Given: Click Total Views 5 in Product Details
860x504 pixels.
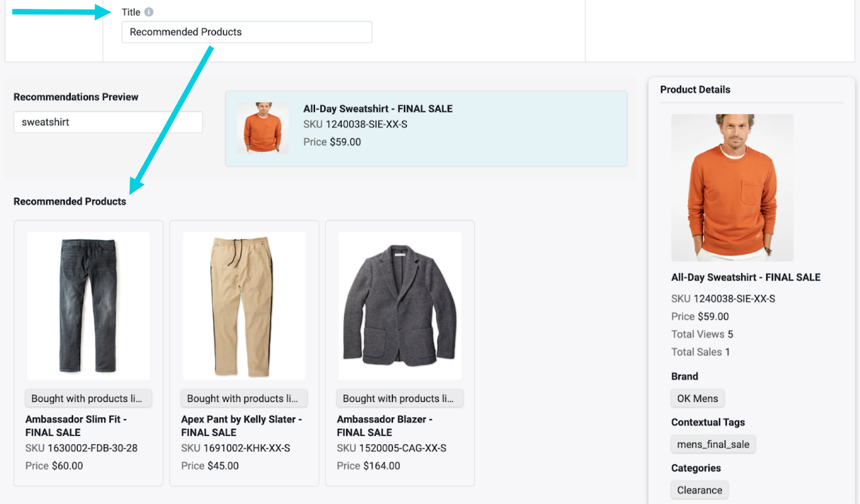Looking at the screenshot, I should (x=702, y=334).
